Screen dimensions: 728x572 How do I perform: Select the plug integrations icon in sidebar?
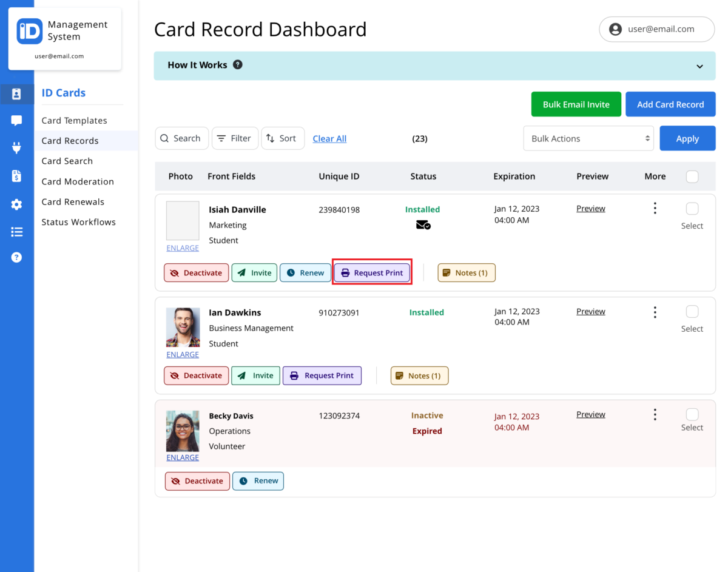(x=17, y=147)
